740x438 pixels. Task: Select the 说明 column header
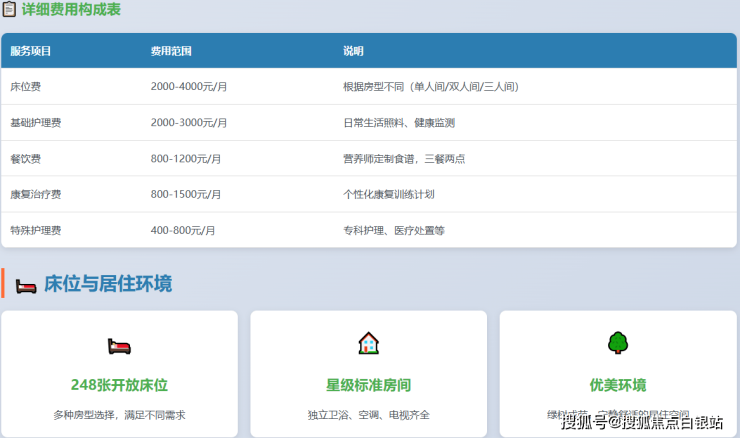tap(353, 51)
